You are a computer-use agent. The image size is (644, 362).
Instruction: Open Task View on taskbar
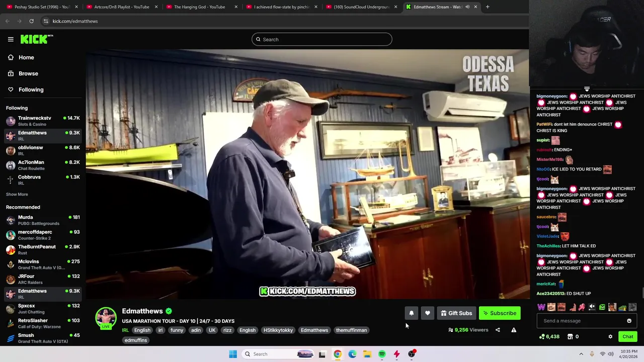pos(322,354)
